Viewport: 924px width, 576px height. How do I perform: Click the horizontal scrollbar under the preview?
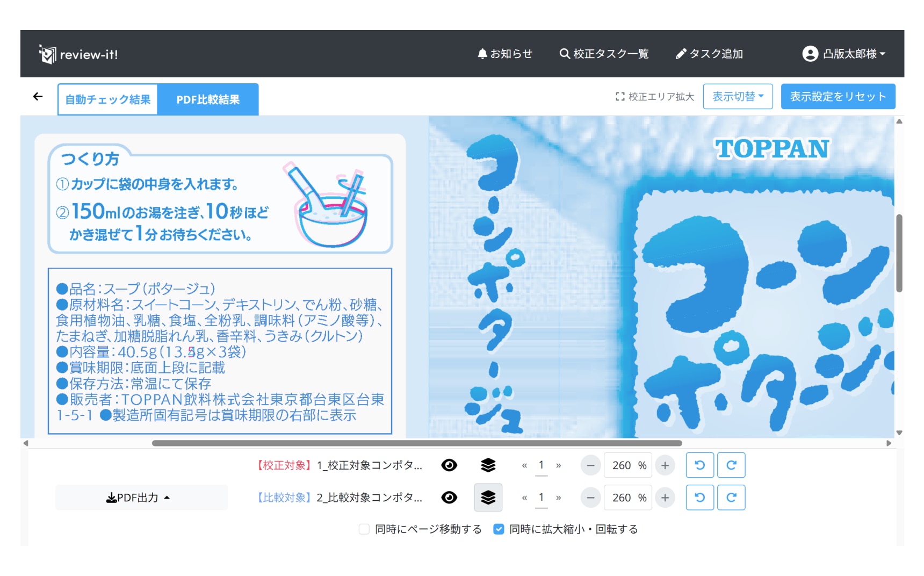tap(416, 443)
